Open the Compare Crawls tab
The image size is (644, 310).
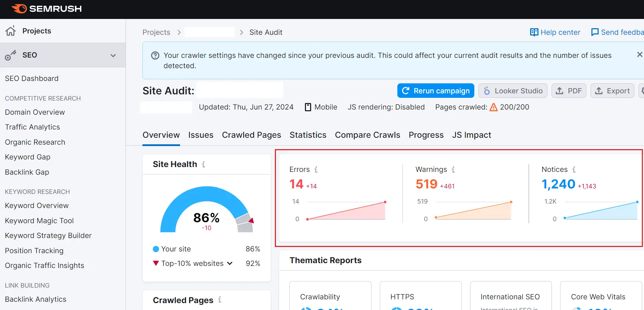click(367, 135)
